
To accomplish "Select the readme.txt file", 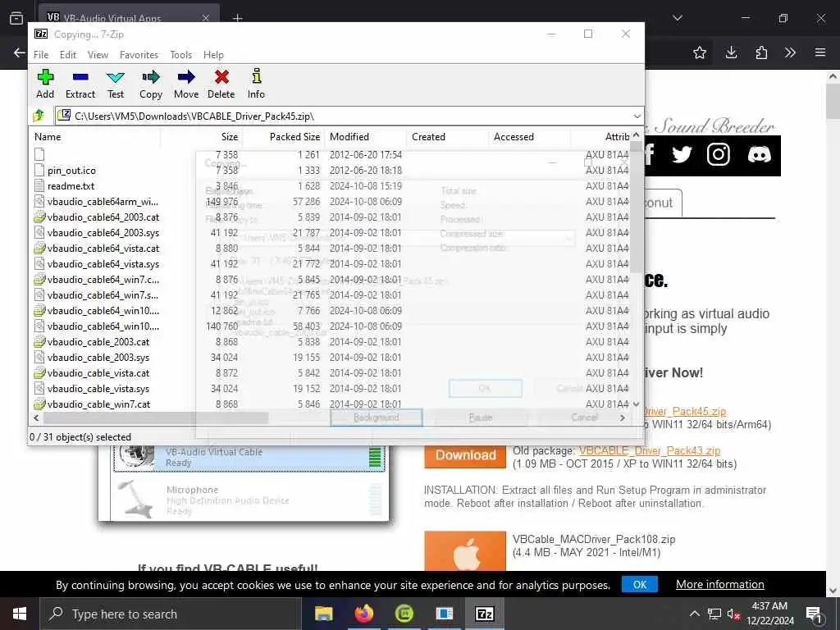I will tap(71, 186).
